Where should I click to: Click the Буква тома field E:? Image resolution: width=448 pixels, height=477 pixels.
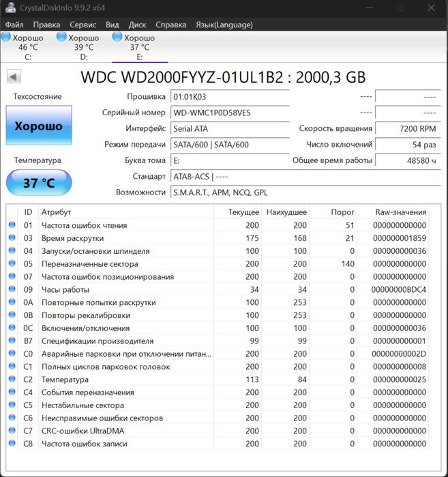[x=230, y=160]
